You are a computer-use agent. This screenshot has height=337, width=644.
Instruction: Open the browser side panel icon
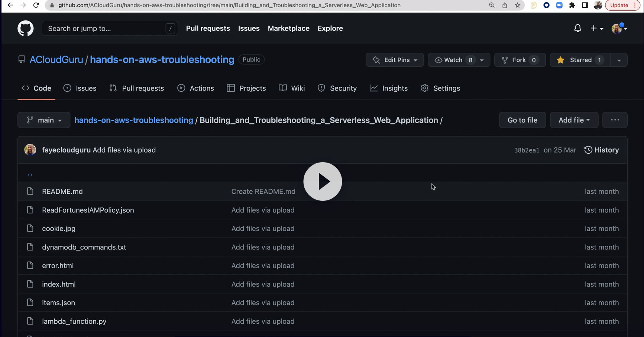585,5
